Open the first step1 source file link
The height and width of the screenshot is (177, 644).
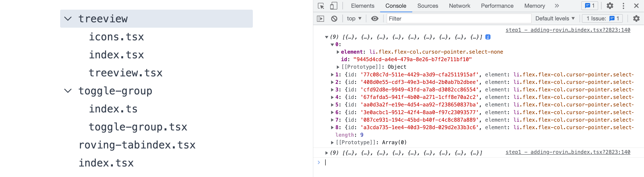(x=568, y=30)
